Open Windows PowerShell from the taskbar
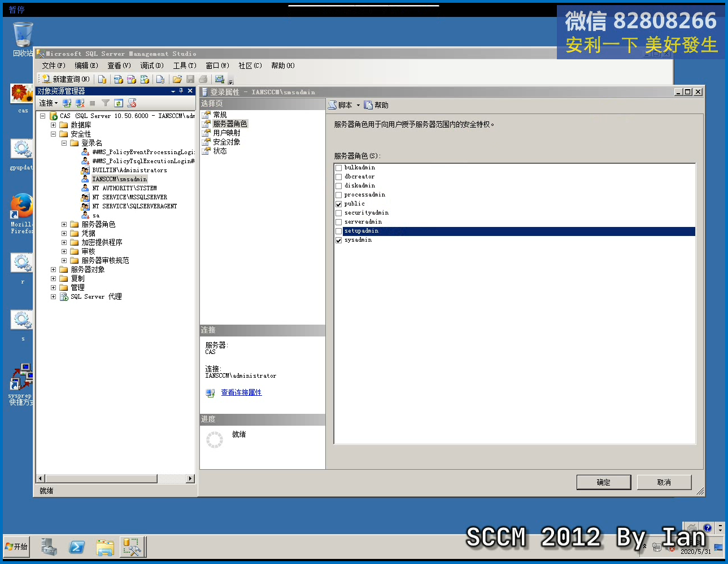Viewport: 728px width, 564px height. click(77, 546)
